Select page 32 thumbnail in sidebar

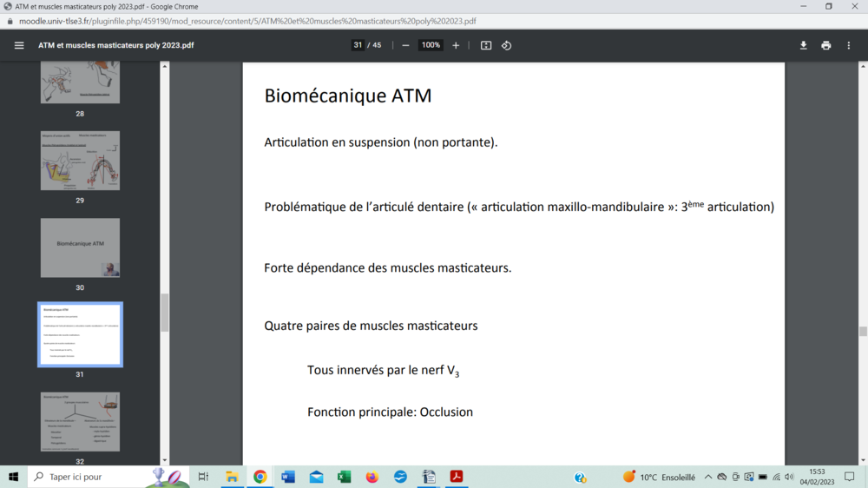pos(80,421)
